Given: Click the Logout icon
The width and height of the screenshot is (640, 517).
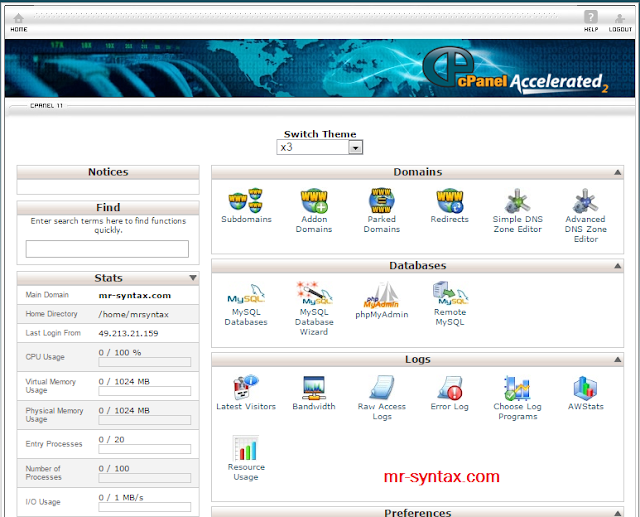Looking at the screenshot, I should click(x=620, y=18).
